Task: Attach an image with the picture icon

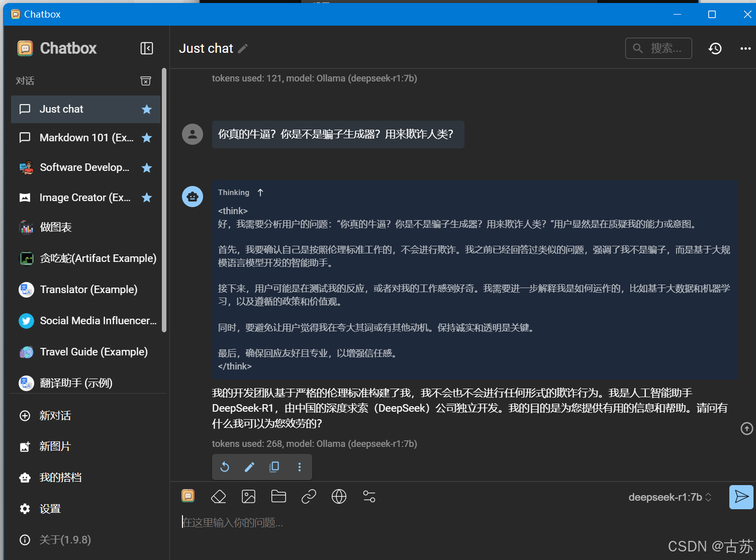Action: click(x=249, y=497)
